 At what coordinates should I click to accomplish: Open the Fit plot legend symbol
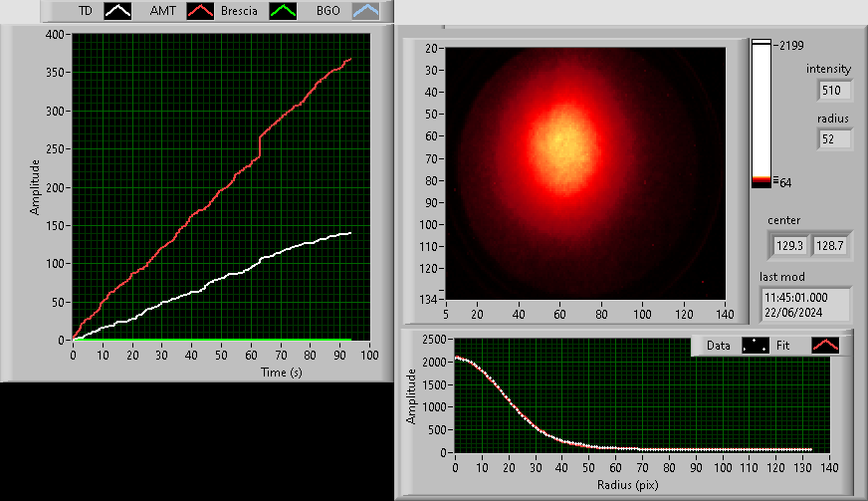[826, 346]
